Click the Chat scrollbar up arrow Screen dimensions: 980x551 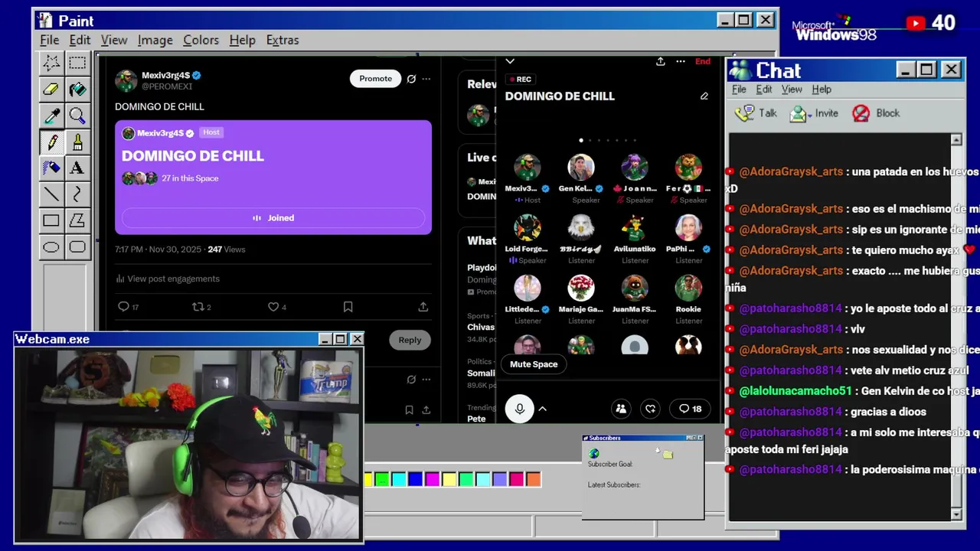coord(956,140)
